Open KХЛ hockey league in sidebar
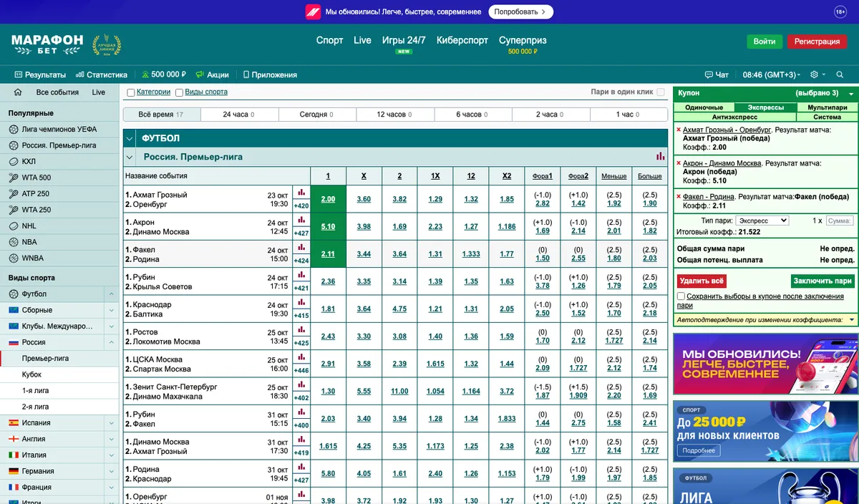The height and width of the screenshot is (504, 859). coord(59,162)
